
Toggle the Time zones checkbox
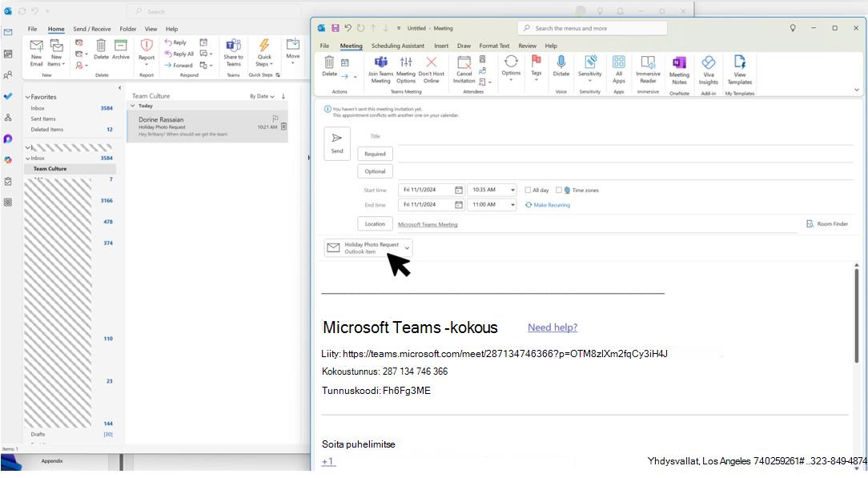pyautogui.click(x=559, y=190)
